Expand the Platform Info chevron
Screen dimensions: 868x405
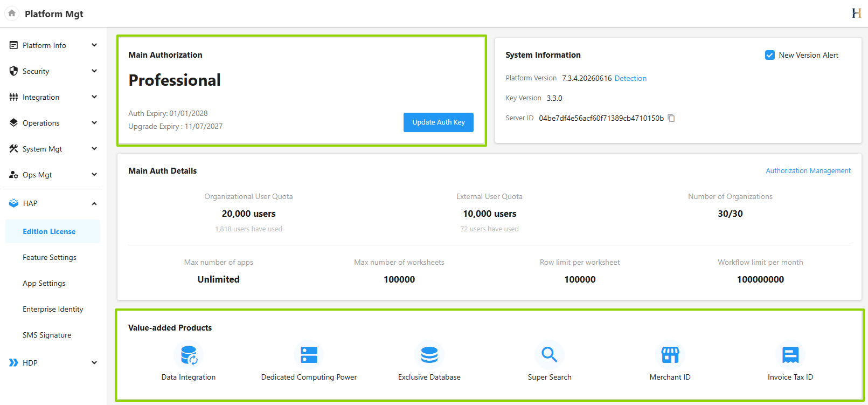pyautogui.click(x=94, y=45)
